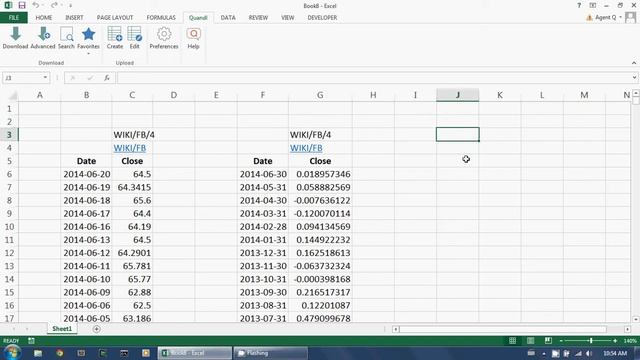The image size is (640, 360).
Task: Select cell with value 0.018957346
Action: point(320,174)
